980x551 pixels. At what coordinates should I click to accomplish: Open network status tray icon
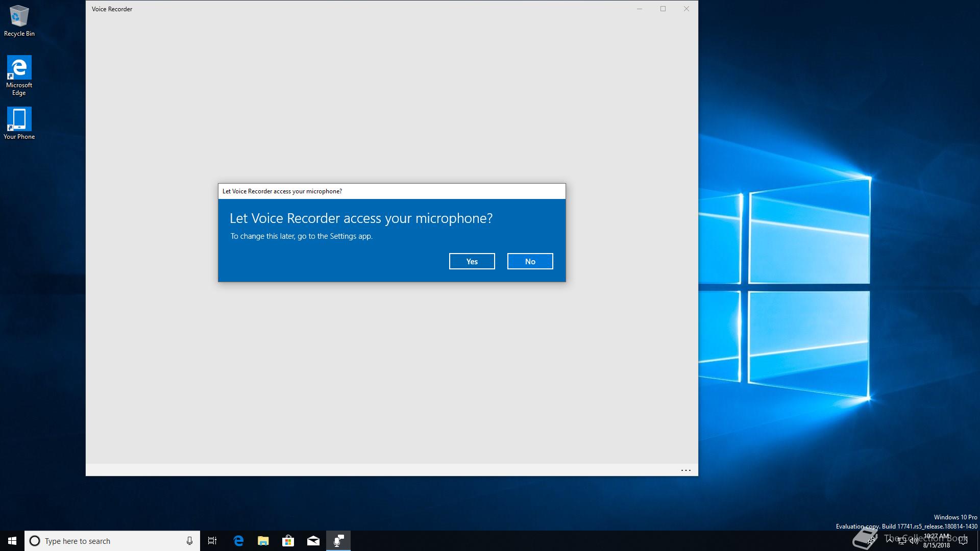(902, 541)
